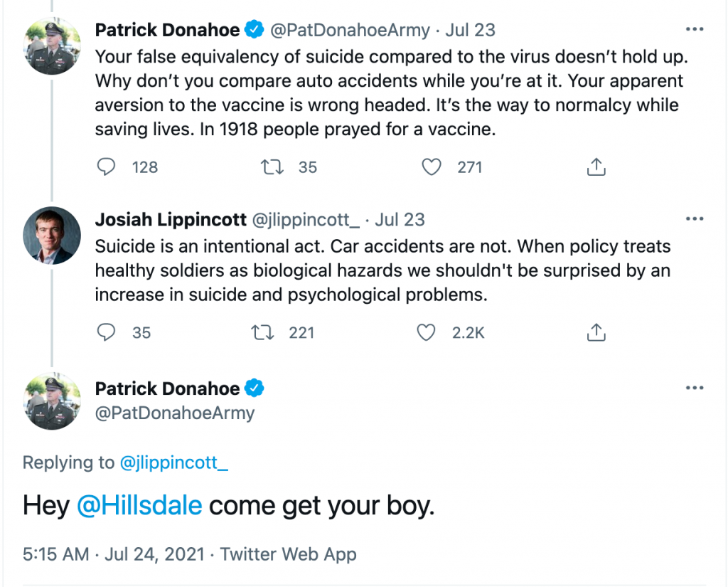Open the Twitter Web App source link
The width and height of the screenshot is (728, 587).
(288, 555)
